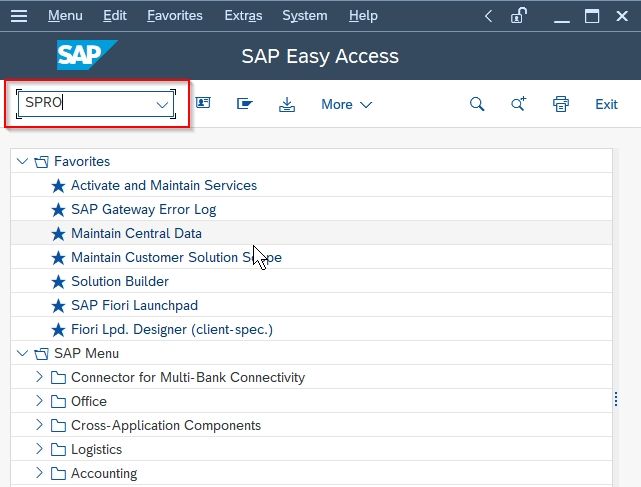Open the command field history dropdown arrow

coord(162,105)
